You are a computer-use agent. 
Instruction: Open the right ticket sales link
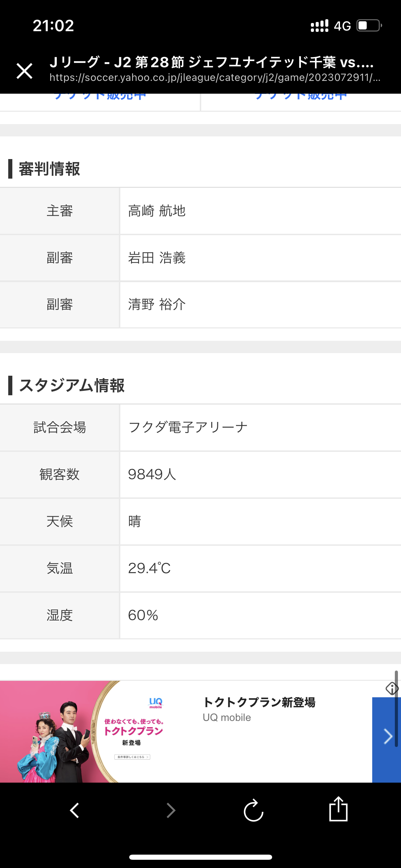click(301, 97)
